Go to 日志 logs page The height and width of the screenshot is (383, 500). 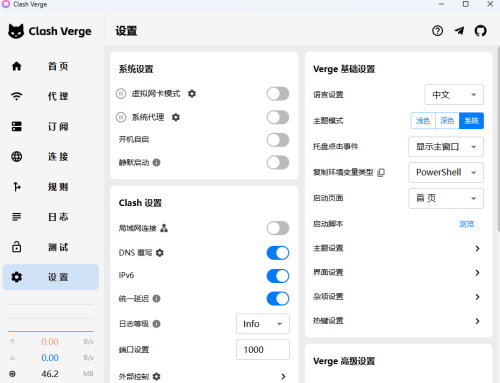51,217
